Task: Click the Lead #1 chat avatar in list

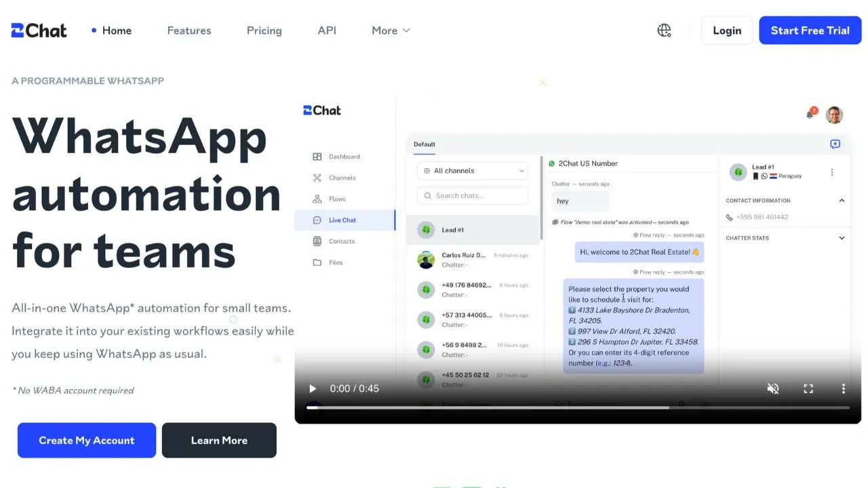Action: [x=426, y=230]
